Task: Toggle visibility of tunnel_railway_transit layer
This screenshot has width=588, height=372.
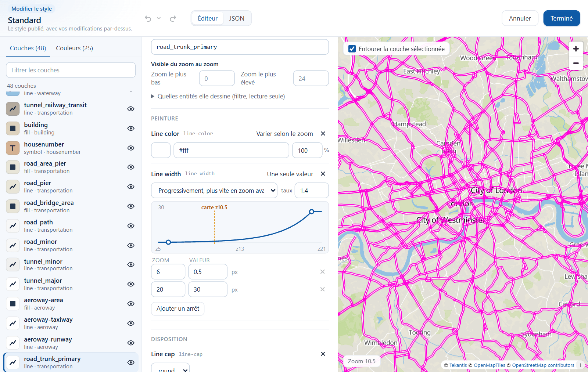Action: [x=131, y=109]
